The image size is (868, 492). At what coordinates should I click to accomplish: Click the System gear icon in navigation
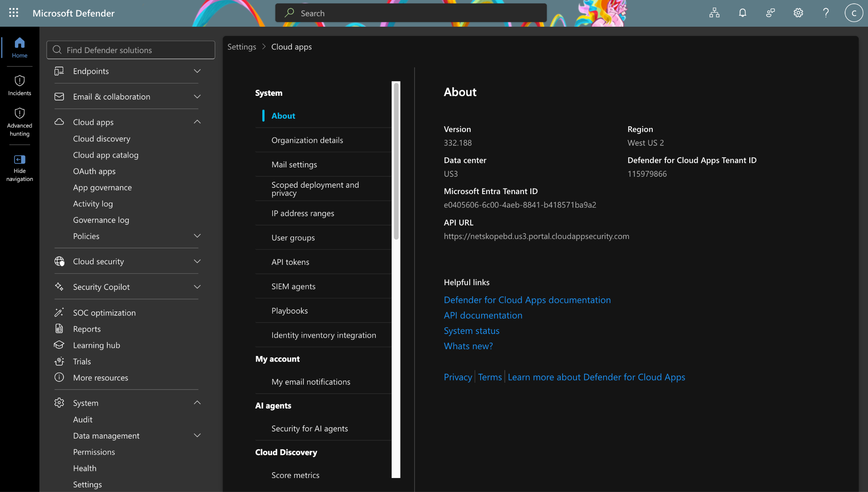59,403
